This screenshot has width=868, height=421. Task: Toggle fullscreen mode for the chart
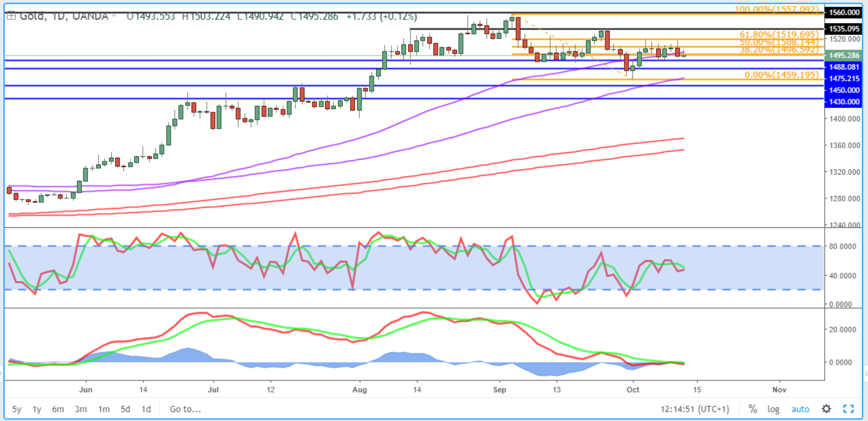point(848,409)
